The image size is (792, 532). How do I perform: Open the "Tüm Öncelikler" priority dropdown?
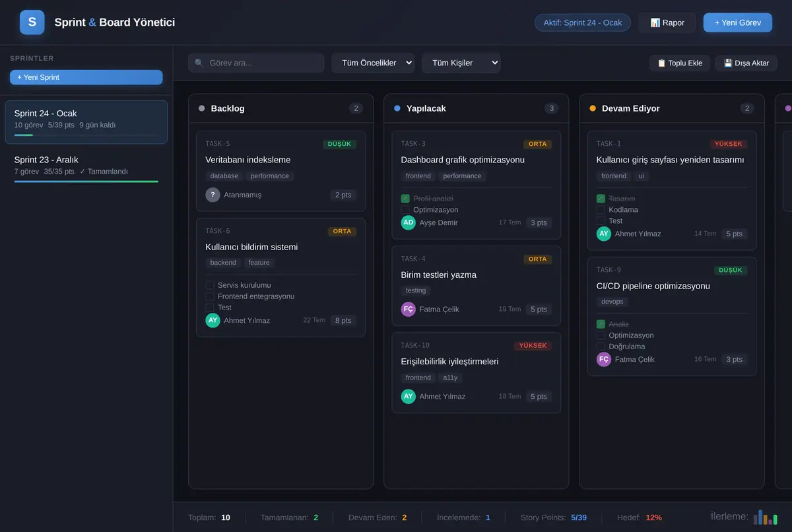pyautogui.click(x=373, y=63)
